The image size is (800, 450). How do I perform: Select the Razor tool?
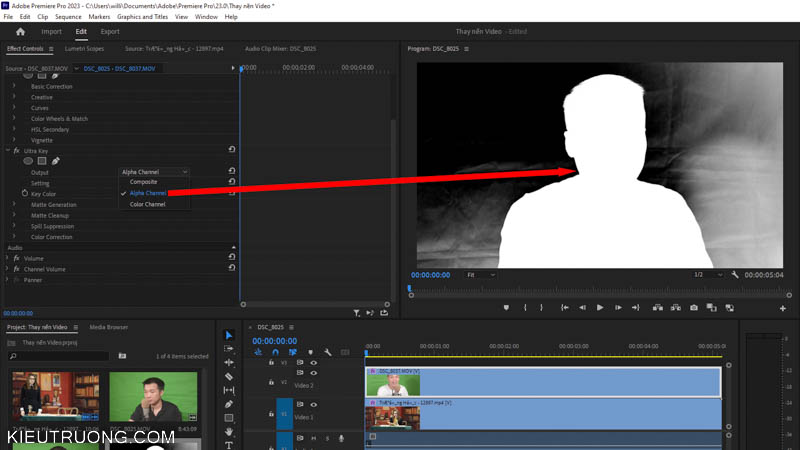click(x=229, y=377)
